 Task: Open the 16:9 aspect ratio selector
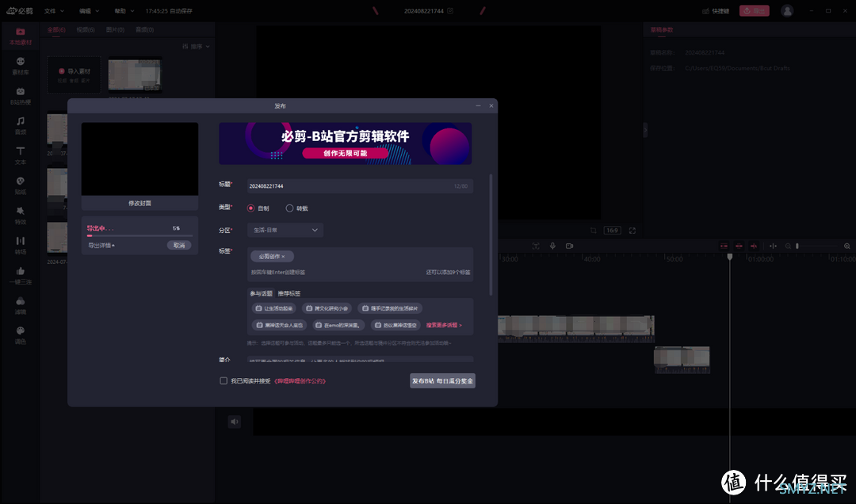pos(613,231)
